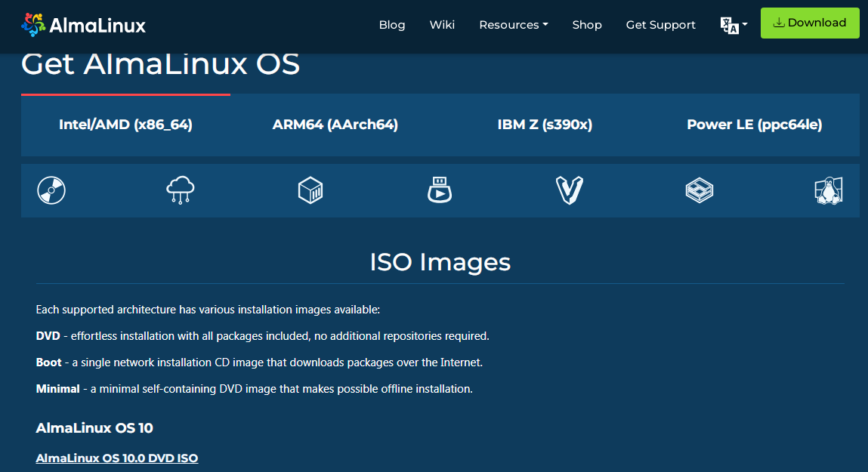Image resolution: width=868 pixels, height=472 pixels.
Task: Open the language translation selector
Action: click(x=734, y=25)
